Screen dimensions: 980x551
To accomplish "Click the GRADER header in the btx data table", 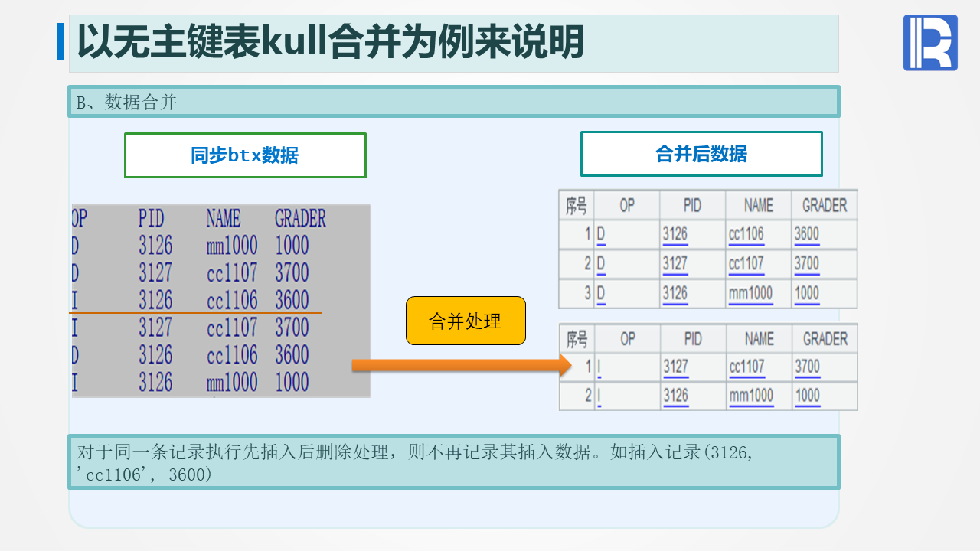I will click(300, 219).
